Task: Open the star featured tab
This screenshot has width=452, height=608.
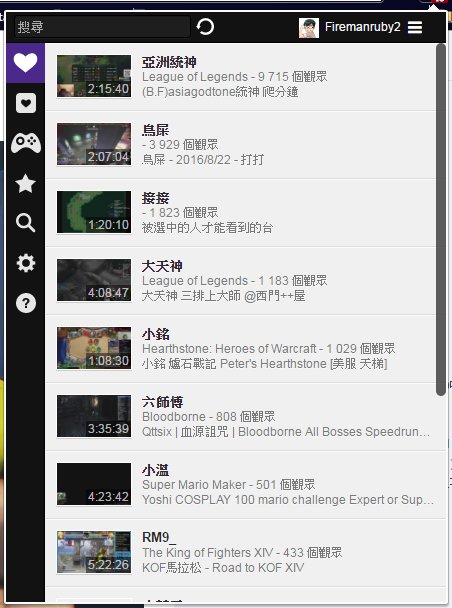Action: (26, 183)
